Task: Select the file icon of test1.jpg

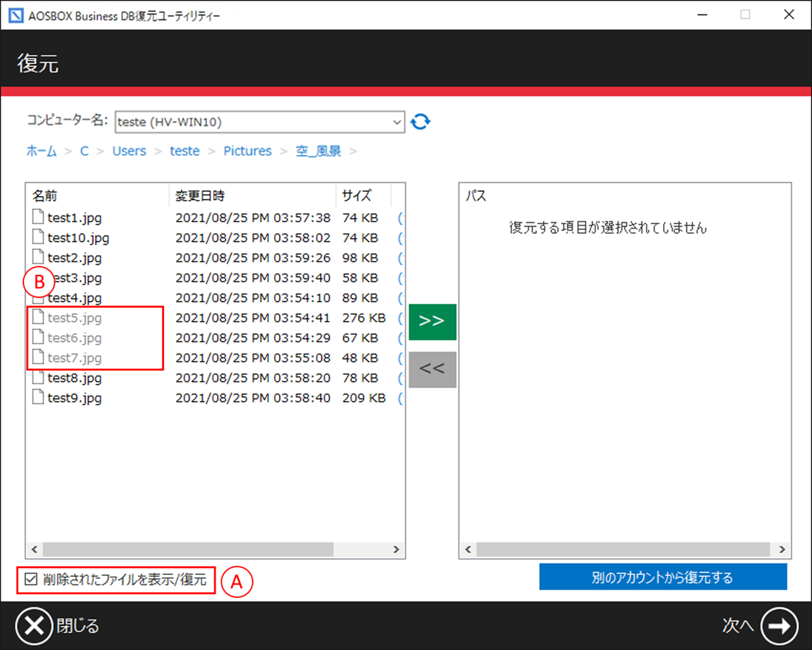Action: pos(38,217)
